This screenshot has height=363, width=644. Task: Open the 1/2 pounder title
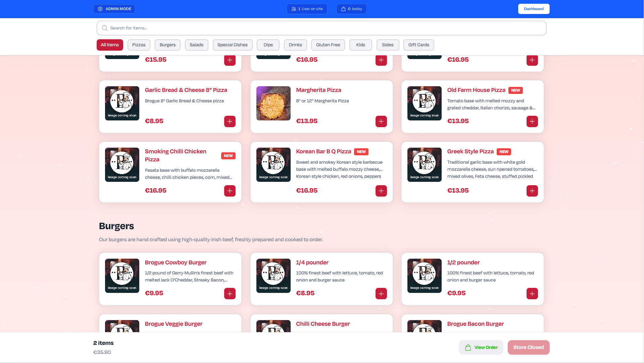(x=463, y=263)
